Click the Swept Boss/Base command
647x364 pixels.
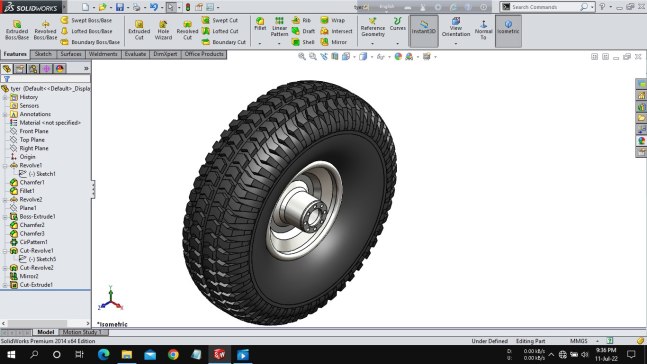click(86, 20)
